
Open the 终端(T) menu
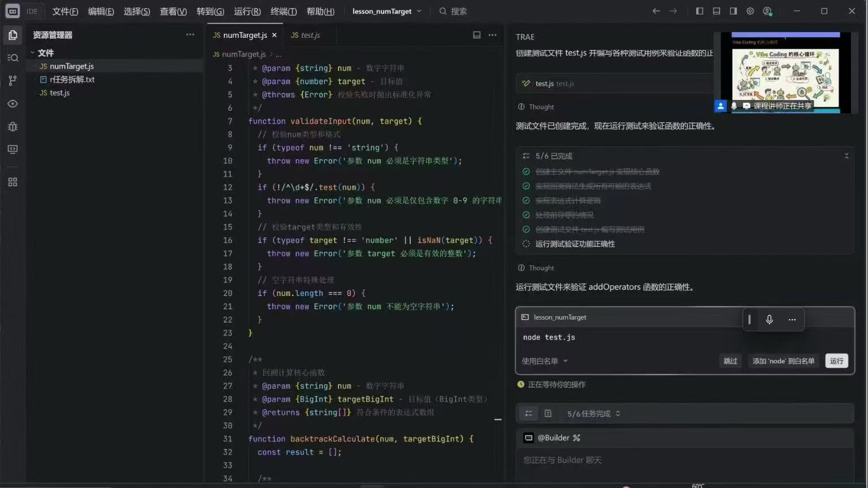click(x=283, y=11)
